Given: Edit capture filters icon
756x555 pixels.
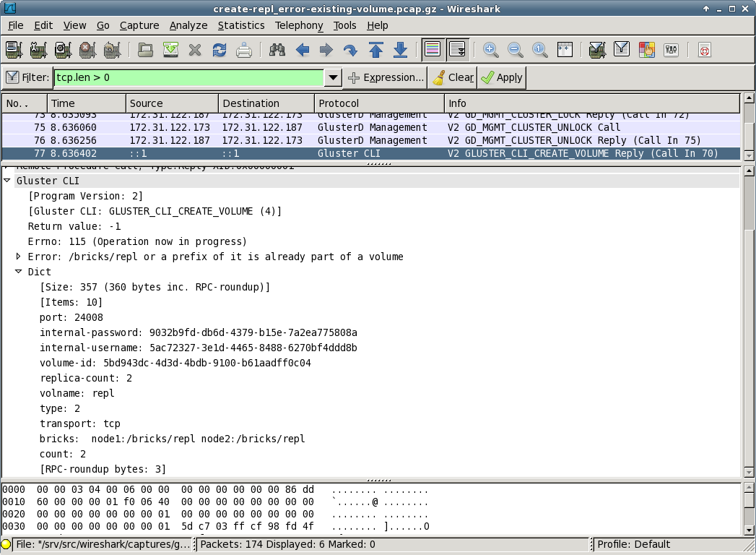Looking at the screenshot, I should (x=597, y=50).
